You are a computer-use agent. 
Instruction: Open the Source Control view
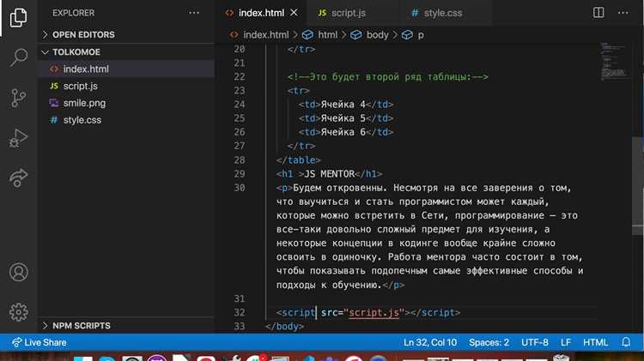tap(18, 97)
